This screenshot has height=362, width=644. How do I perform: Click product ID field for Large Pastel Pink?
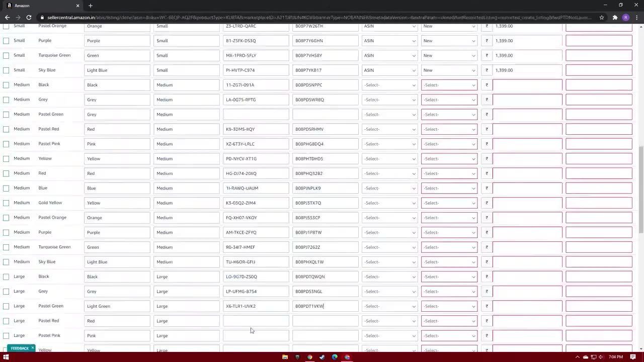(326, 335)
